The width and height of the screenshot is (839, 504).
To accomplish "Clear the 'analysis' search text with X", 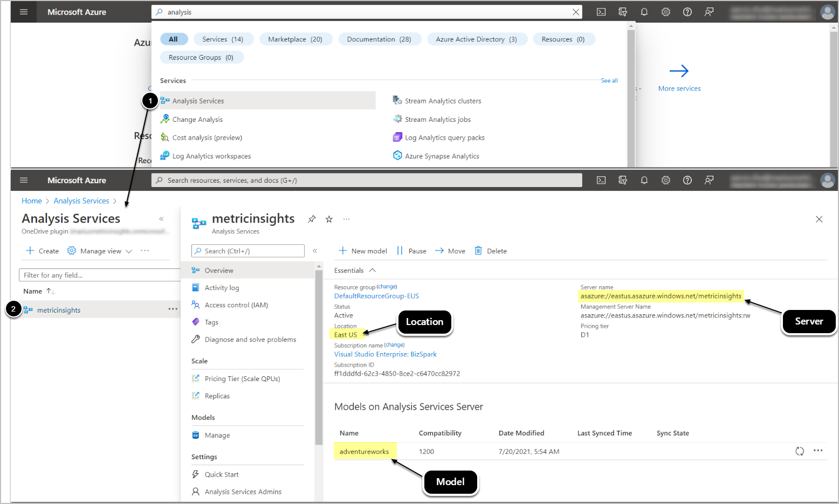I will coord(576,12).
